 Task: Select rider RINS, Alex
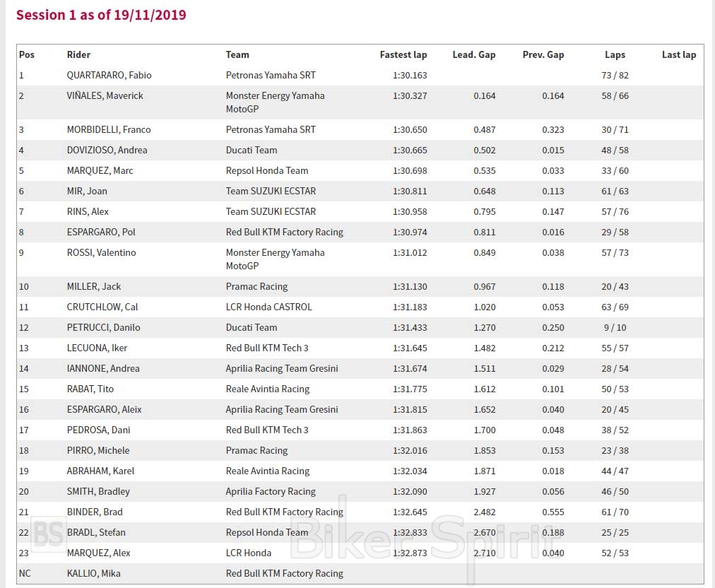[88, 211]
